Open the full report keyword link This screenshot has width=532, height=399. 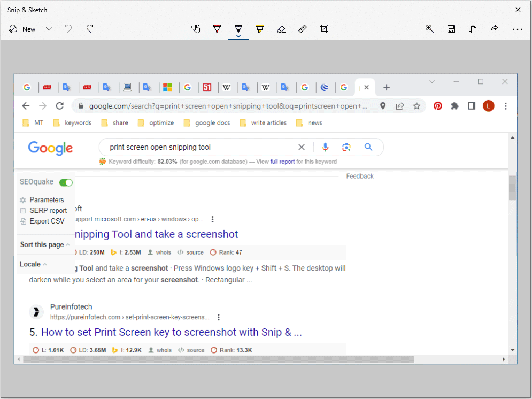tap(282, 162)
